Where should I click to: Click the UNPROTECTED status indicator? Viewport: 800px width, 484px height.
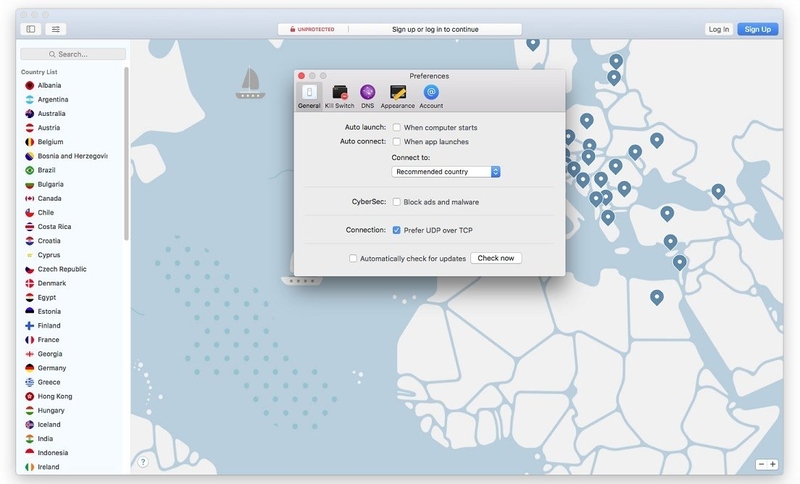(x=312, y=30)
